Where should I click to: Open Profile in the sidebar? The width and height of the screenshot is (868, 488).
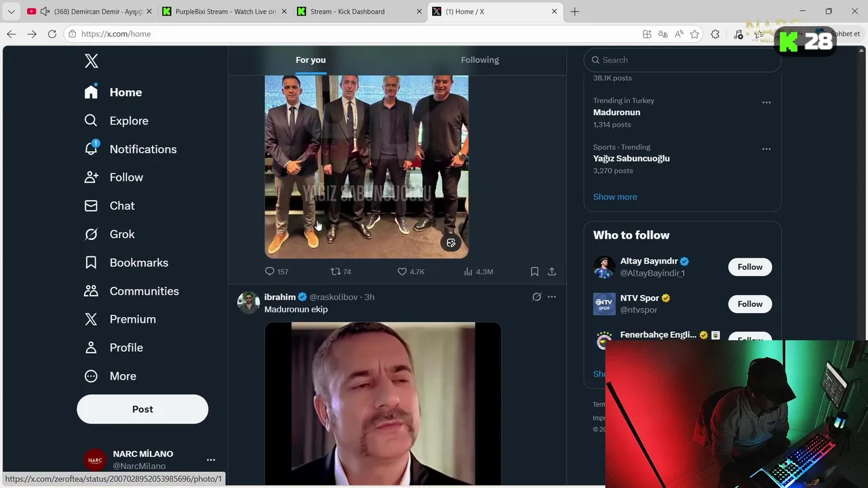114,348
